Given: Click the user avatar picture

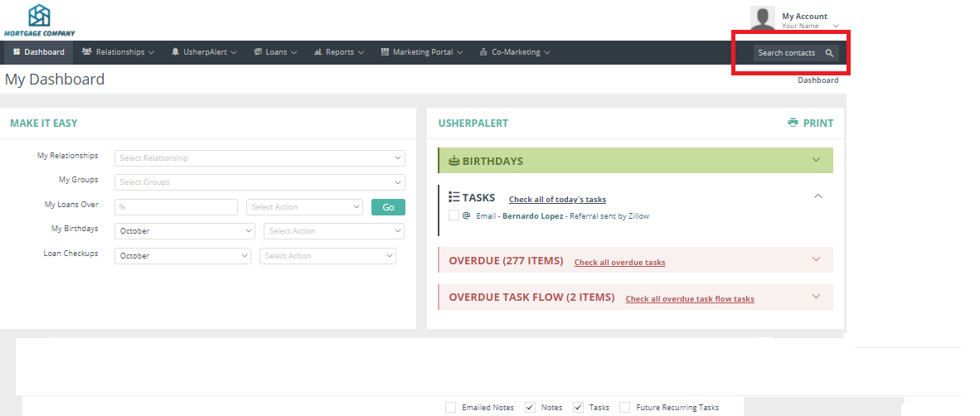Looking at the screenshot, I should (763, 18).
